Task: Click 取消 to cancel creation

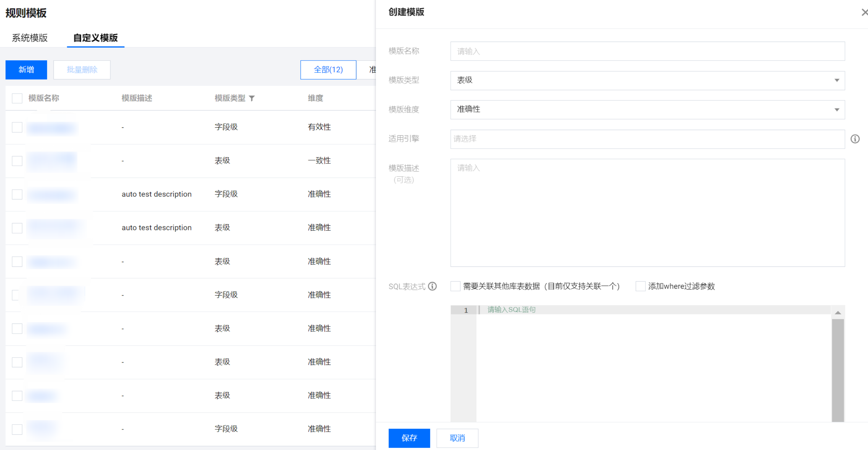Action: coord(457,438)
